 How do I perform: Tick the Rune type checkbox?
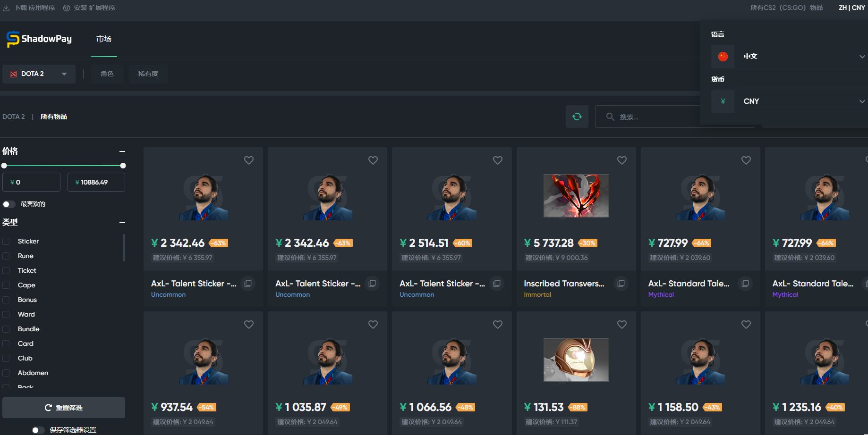tap(6, 256)
